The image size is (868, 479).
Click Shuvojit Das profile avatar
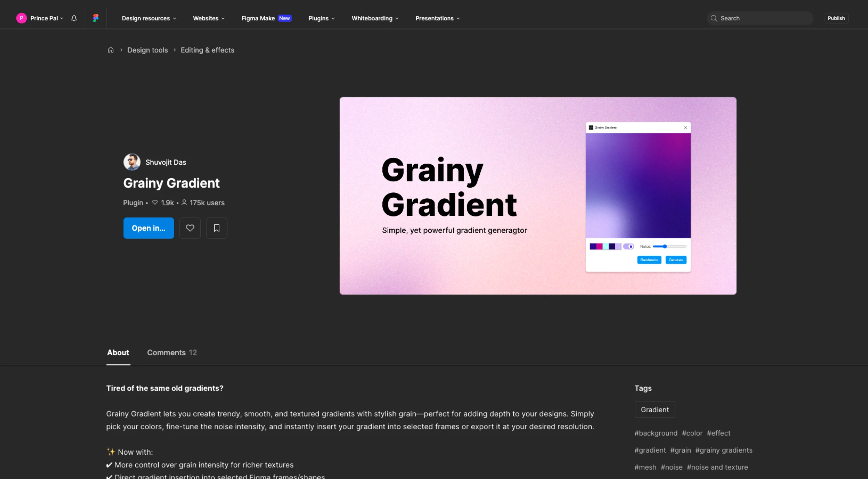[132, 162]
